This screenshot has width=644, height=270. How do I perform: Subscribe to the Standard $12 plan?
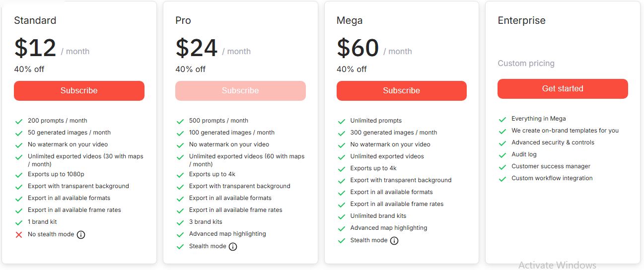click(79, 91)
